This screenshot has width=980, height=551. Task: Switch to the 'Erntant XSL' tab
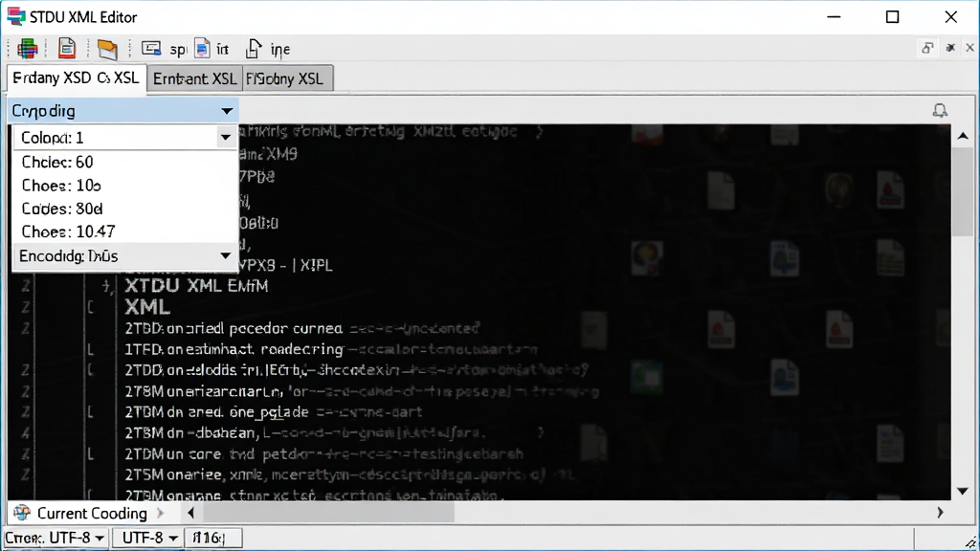(x=194, y=78)
